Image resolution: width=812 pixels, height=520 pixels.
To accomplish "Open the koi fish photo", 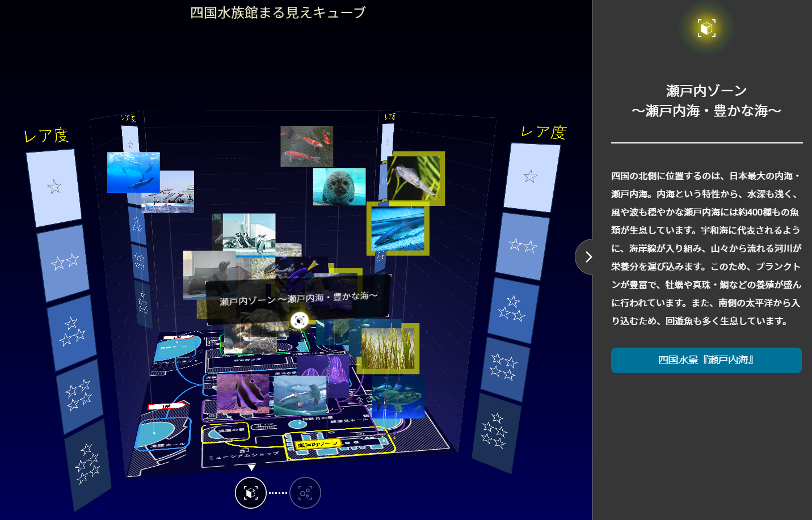I will 306,146.
